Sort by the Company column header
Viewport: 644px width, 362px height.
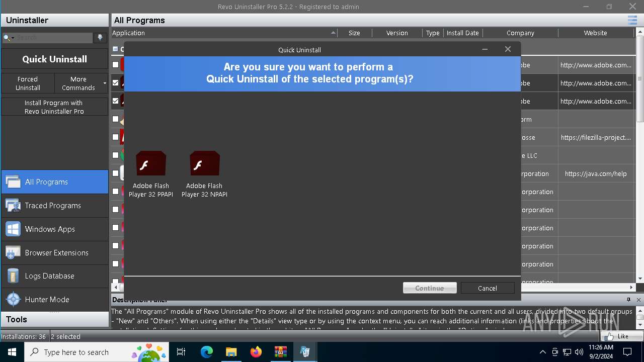click(x=520, y=33)
